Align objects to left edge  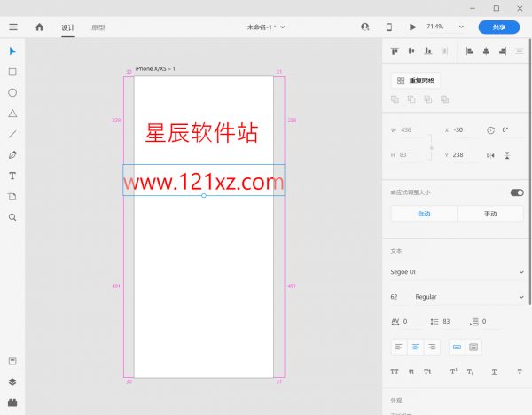point(470,51)
